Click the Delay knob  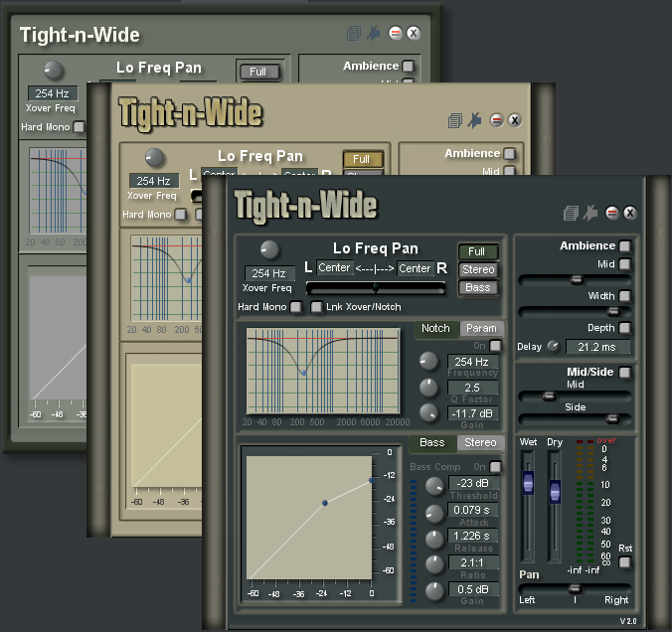pyautogui.click(x=554, y=346)
